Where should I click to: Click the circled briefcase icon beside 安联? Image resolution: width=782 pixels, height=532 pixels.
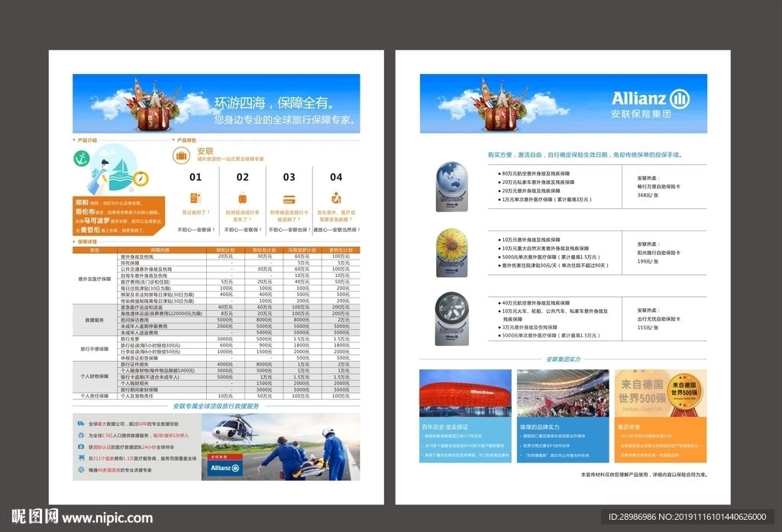pyautogui.click(x=181, y=156)
